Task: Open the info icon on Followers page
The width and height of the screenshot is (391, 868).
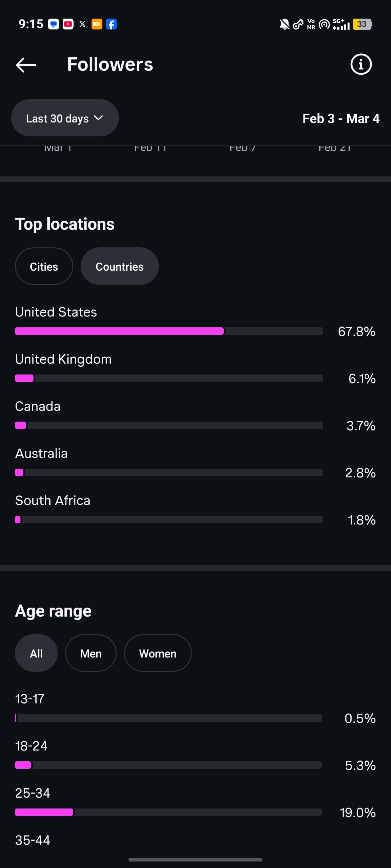Action: tap(361, 64)
